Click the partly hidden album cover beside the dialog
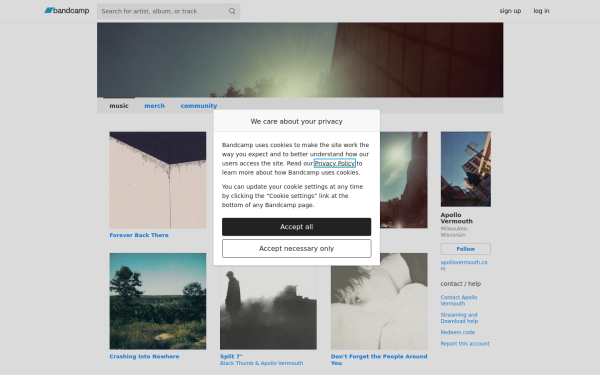The height and width of the screenshot is (375, 600). pyautogui.click(x=404, y=180)
